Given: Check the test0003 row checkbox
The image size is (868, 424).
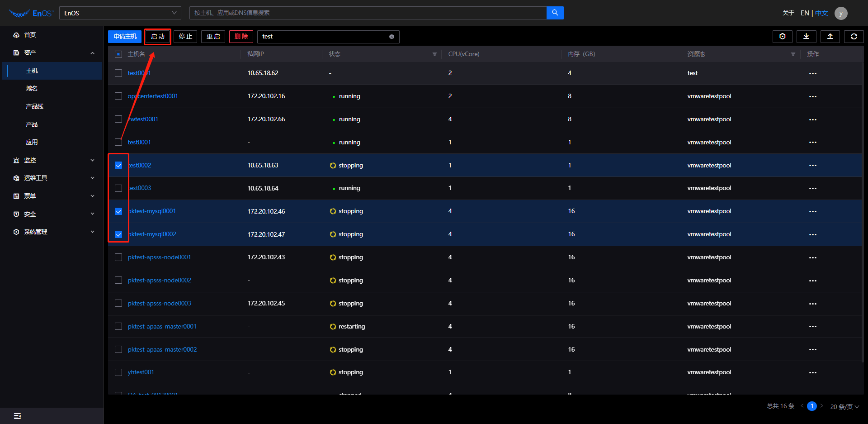Looking at the screenshot, I should pyautogui.click(x=118, y=188).
